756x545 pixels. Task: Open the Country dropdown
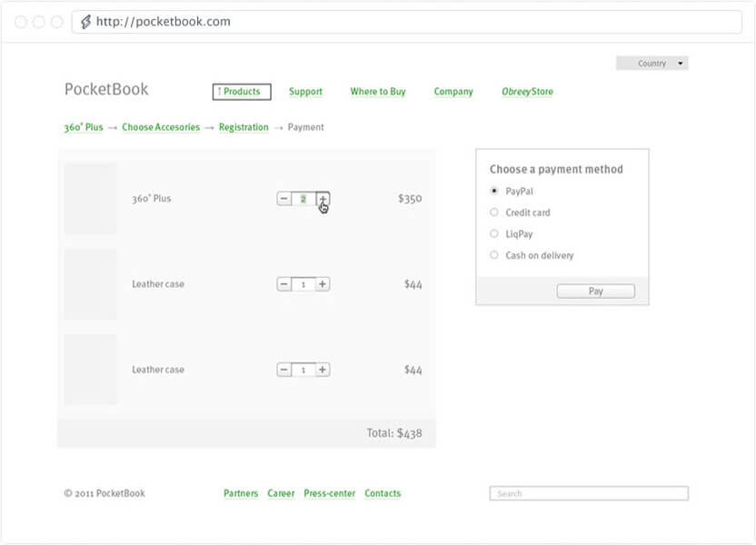pyautogui.click(x=652, y=64)
